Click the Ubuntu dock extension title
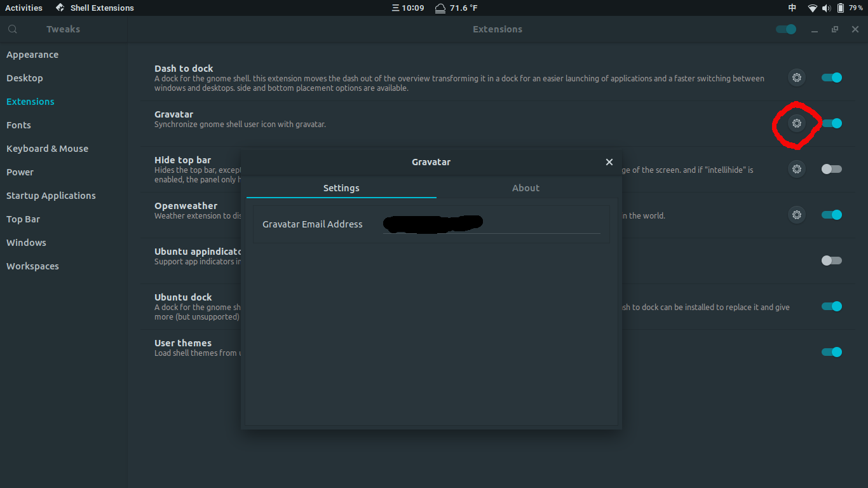868x488 pixels. (183, 297)
